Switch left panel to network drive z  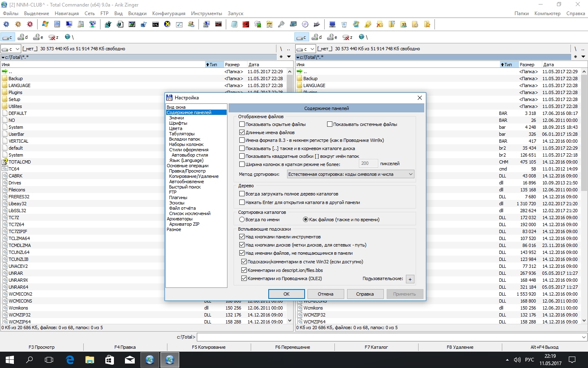point(53,37)
